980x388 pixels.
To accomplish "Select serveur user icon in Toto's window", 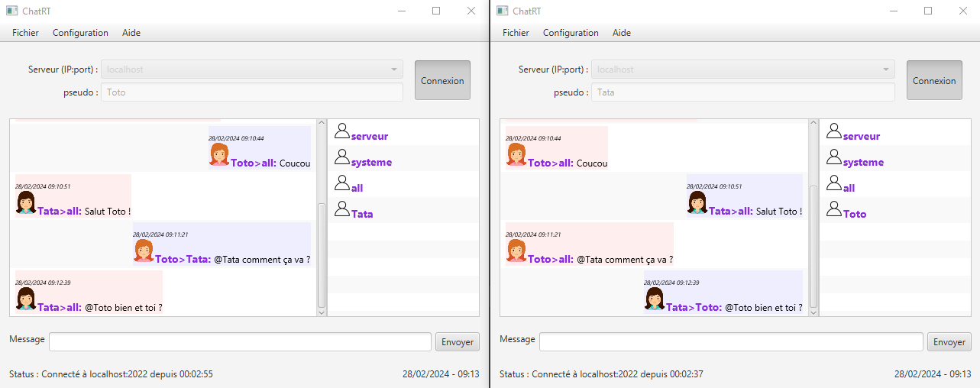I will 341,131.
